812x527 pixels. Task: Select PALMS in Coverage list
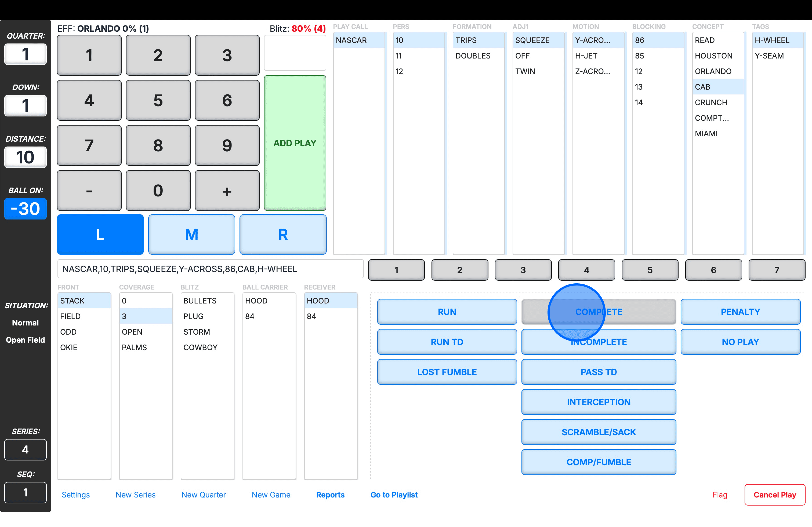tap(146, 347)
